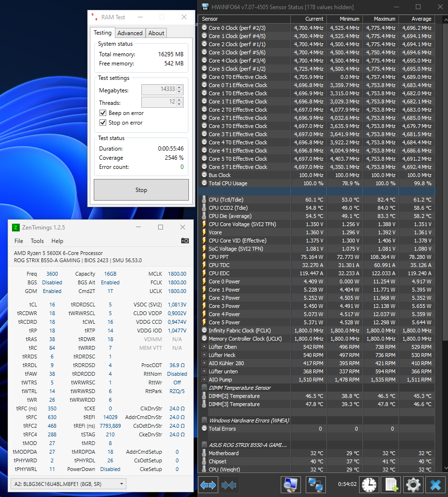Image resolution: width=448 pixels, height=497 pixels.
Task: Click the Windows Hardware Errors group icon
Action: pyautogui.click(x=204, y=421)
